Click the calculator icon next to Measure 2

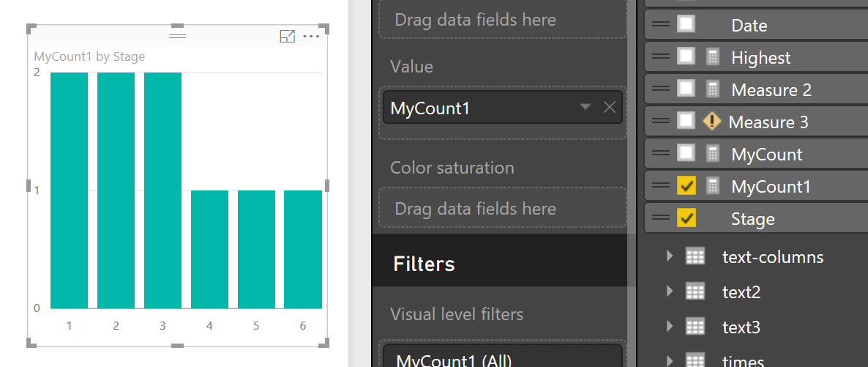click(713, 89)
